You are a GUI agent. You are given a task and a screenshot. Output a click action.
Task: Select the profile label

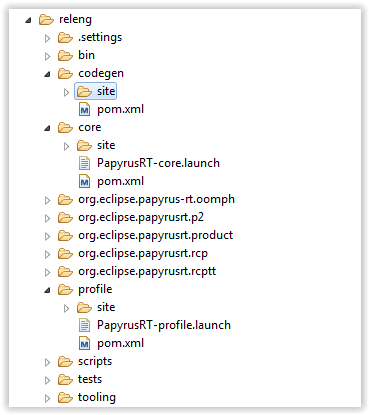pos(95,289)
